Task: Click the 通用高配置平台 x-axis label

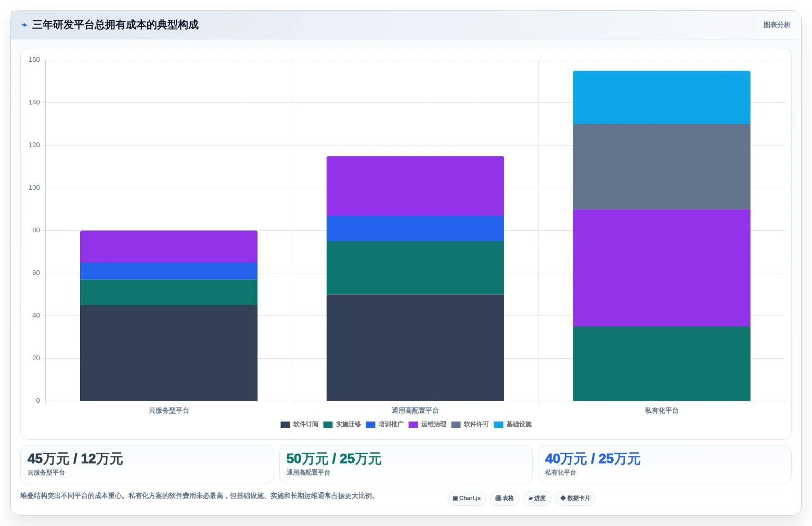Action: (415, 411)
